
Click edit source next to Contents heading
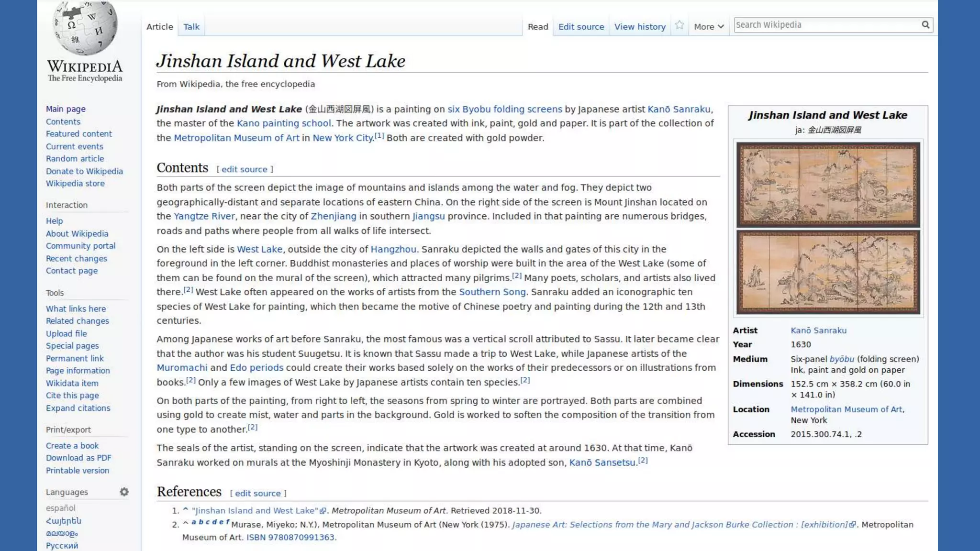coord(244,169)
